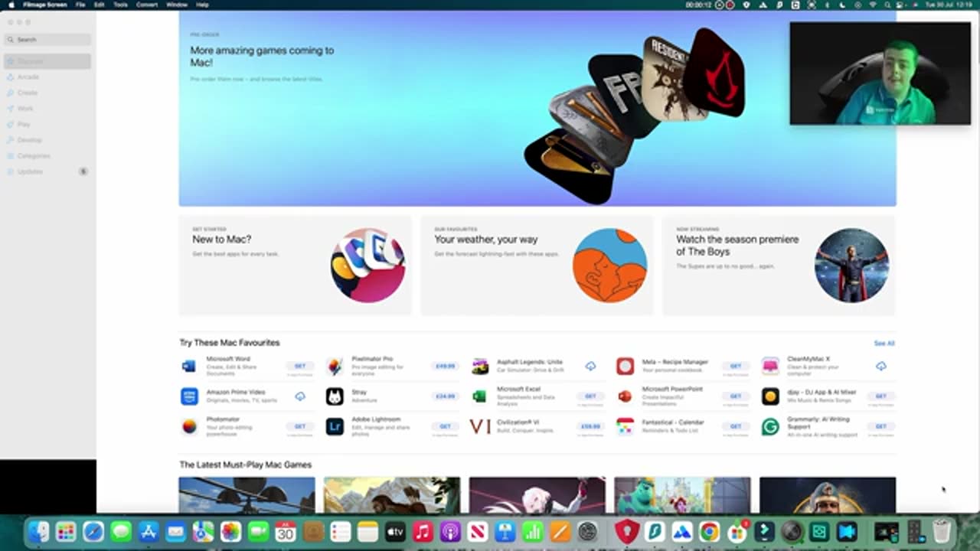Open the Microsoft Word app icon

pyautogui.click(x=189, y=366)
